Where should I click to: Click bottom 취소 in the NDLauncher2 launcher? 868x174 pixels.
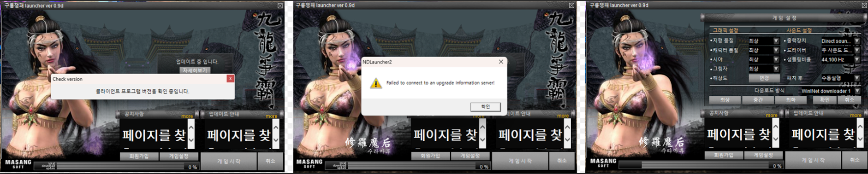562,161
